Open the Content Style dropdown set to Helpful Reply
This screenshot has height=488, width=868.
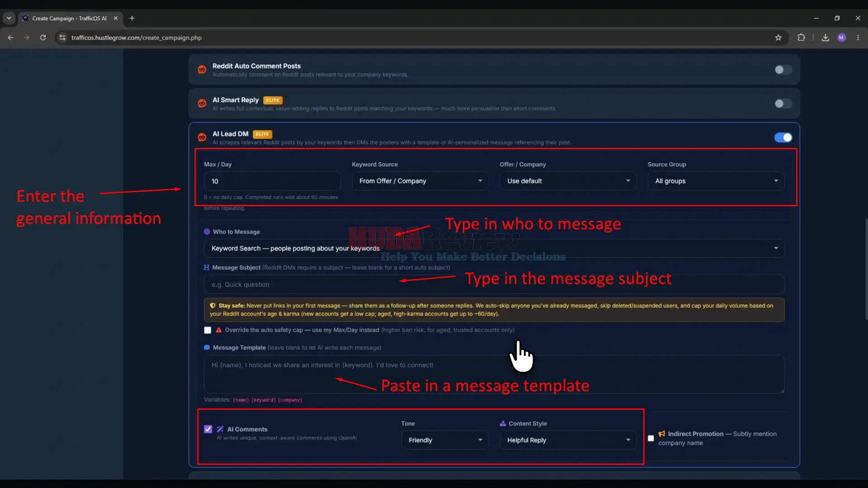pos(568,440)
